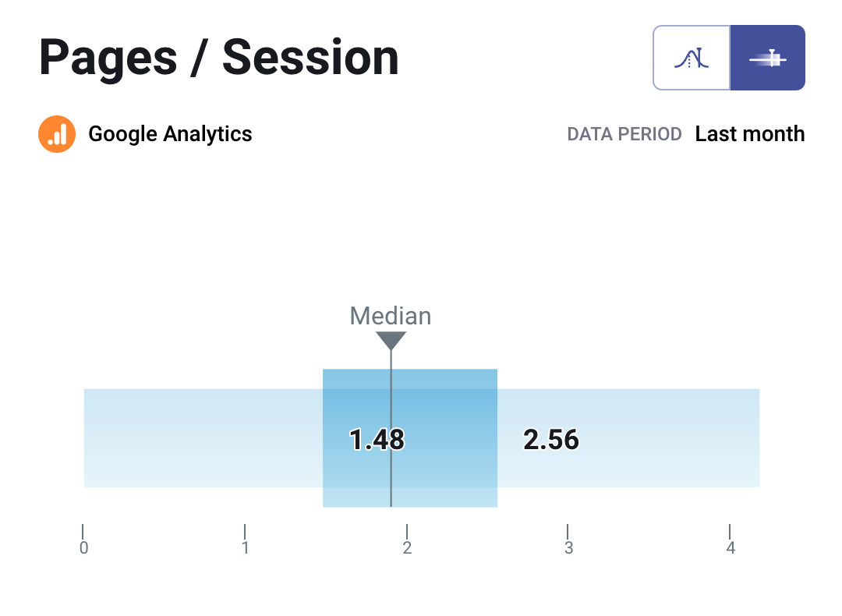This screenshot has width=842, height=616.
Task: Click the Google Analytics source label
Action: tap(170, 134)
